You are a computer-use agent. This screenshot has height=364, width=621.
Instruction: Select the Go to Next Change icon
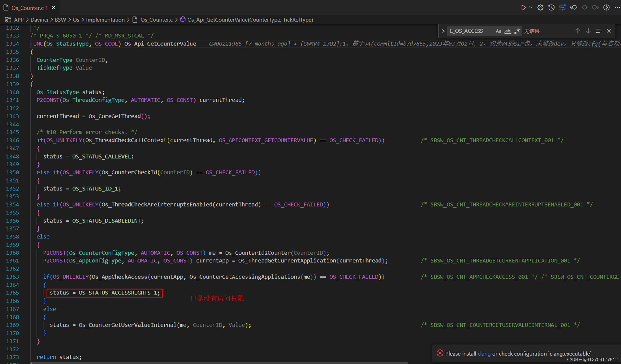[x=596, y=8]
